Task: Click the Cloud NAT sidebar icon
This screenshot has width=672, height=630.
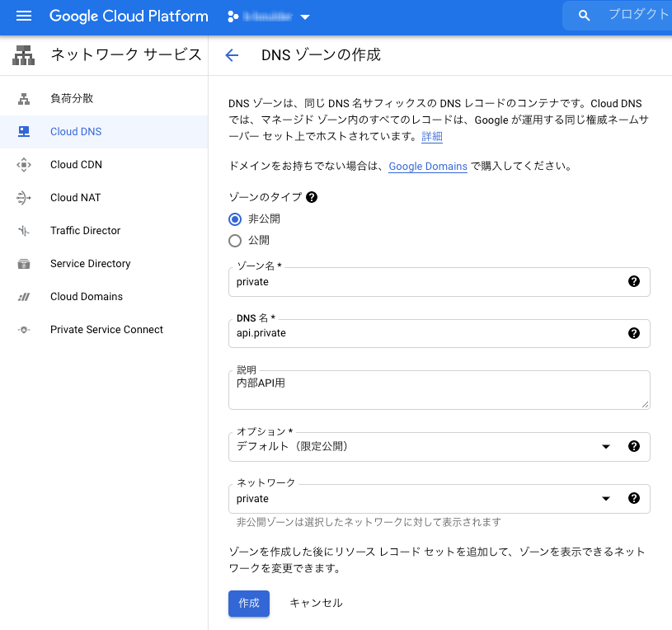Action: click(24, 198)
